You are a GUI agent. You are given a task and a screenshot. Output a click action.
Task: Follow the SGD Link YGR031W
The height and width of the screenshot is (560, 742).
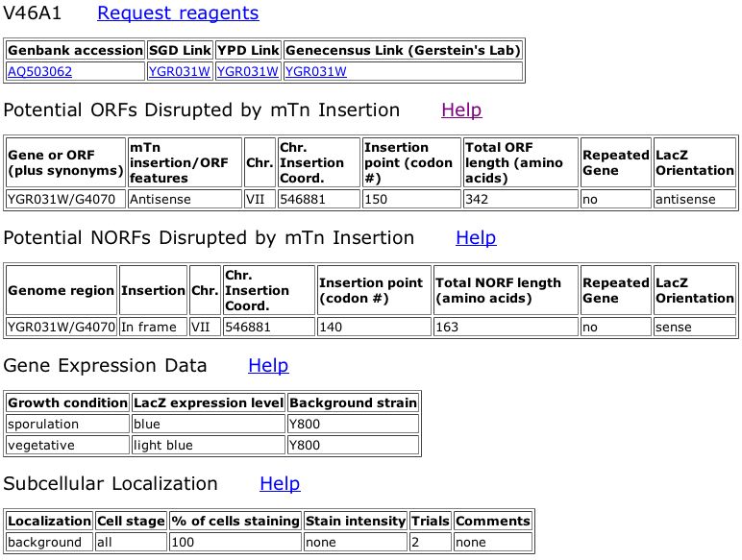coord(180,71)
